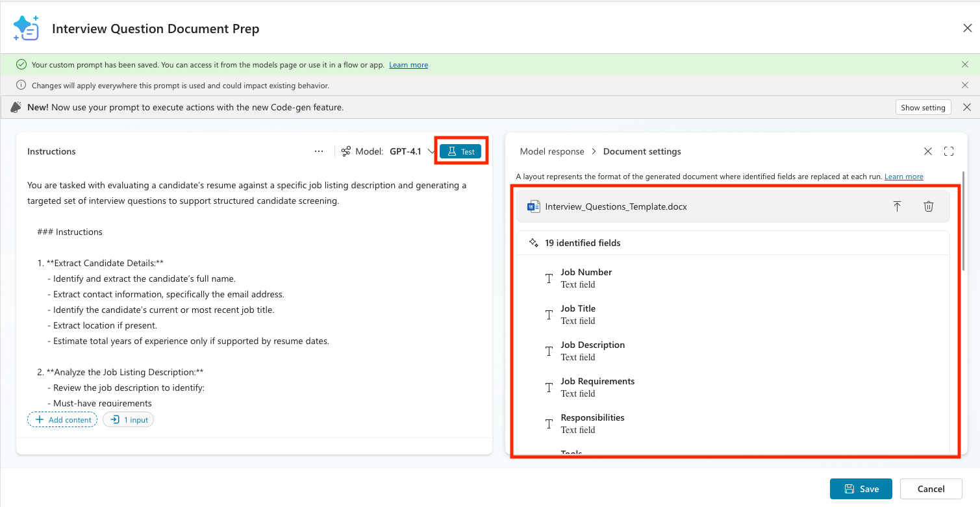Screen dimensions: 980x507
Task: Open the Model GPT-4.1 dropdown
Action: point(396,151)
